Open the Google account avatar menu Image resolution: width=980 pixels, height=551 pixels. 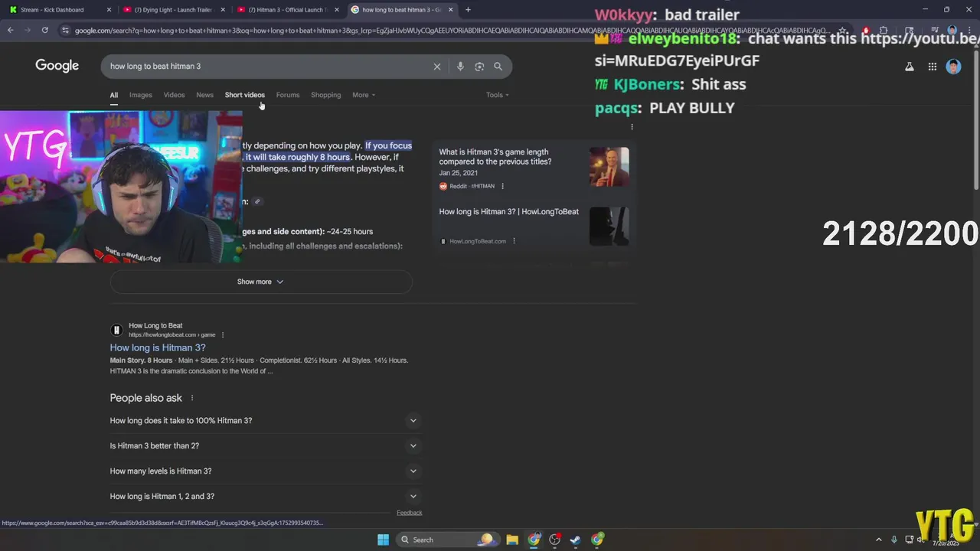click(953, 67)
